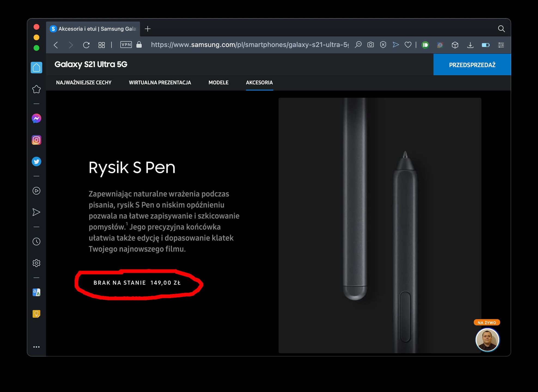Open Instagram sidebar panel
538x392 pixels.
36,140
